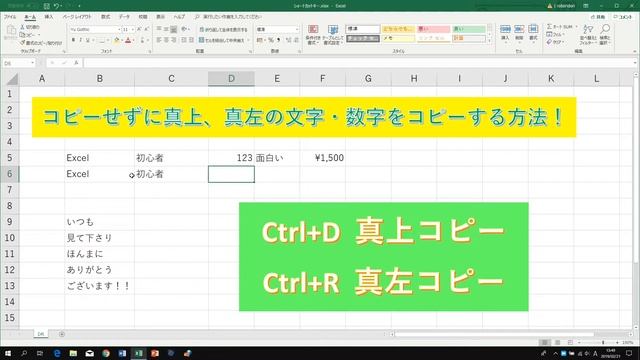Click the decrease indent icon
This screenshot has width=640, height=360.
(184, 40)
